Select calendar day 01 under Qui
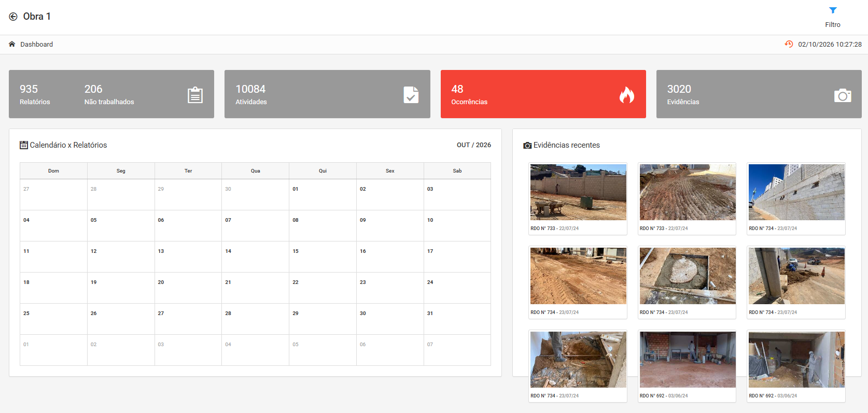 [x=323, y=194]
